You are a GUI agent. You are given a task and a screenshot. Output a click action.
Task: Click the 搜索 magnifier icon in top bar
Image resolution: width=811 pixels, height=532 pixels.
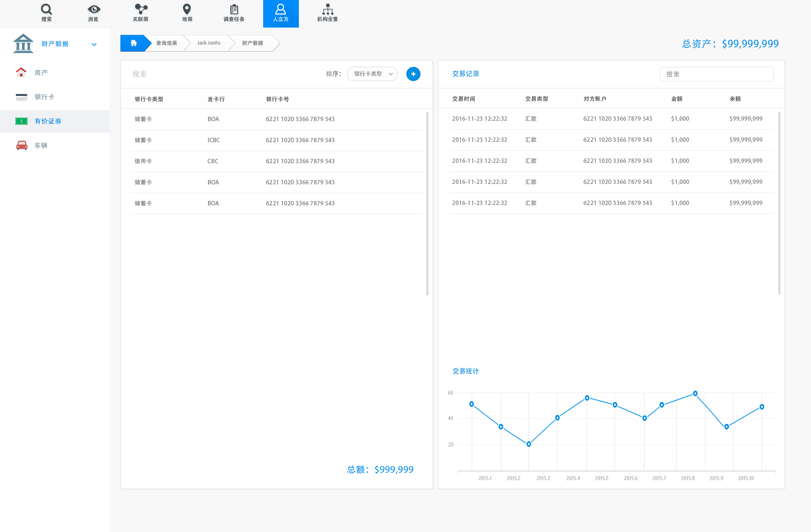tap(46, 9)
